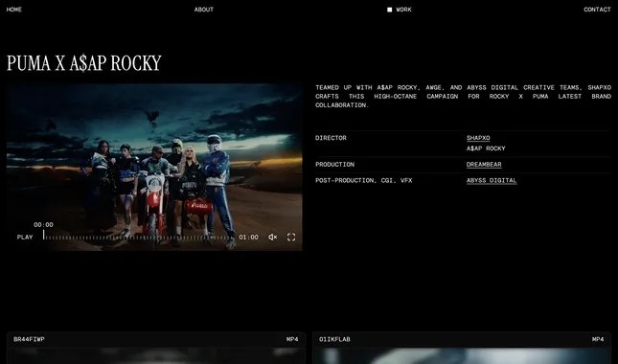Viewport: 618px width, 364px height.
Task: Open the About page
Action: (x=204, y=10)
